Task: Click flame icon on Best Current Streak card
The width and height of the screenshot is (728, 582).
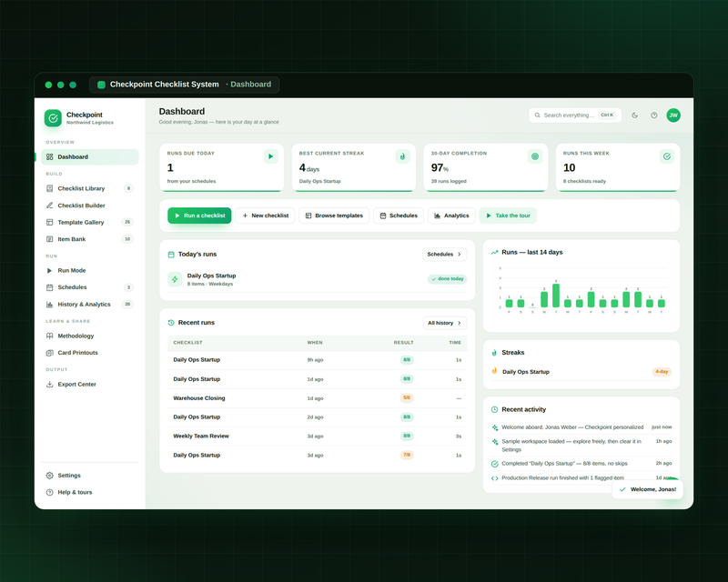Action: [402, 156]
